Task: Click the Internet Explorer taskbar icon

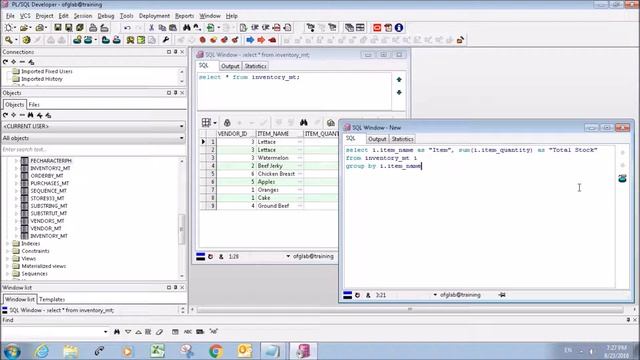Action: click(42, 351)
